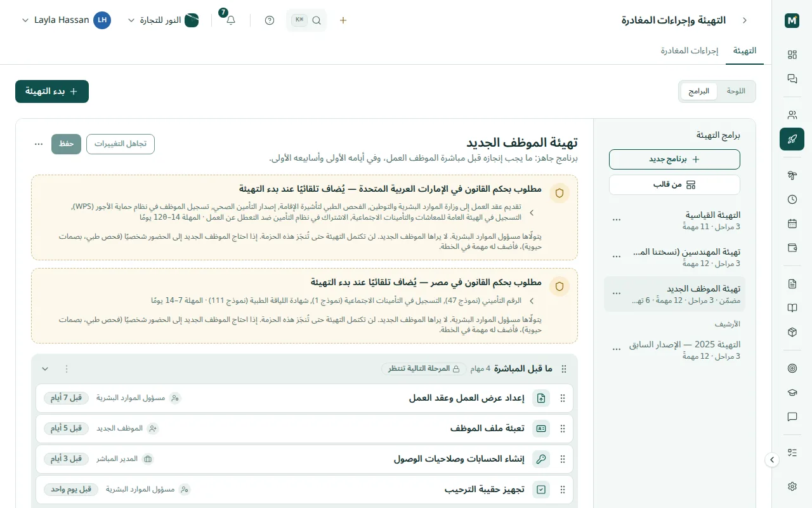Open options menu for التهيئة القياسية

point(616,220)
